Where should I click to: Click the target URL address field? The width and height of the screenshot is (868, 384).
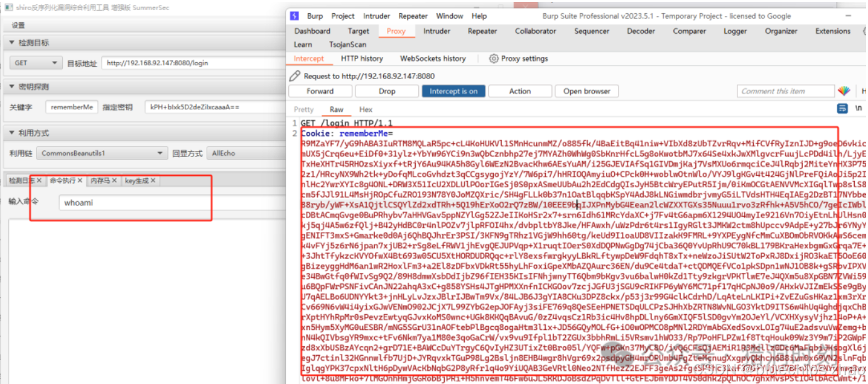click(x=193, y=63)
